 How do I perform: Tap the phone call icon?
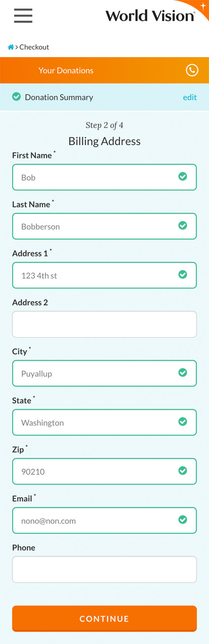click(x=192, y=70)
